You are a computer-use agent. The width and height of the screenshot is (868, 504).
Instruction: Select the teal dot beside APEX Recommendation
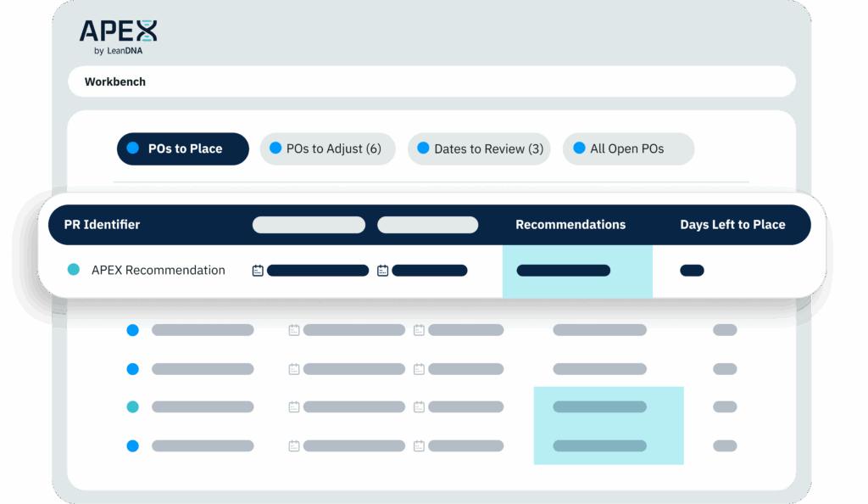[72, 270]
